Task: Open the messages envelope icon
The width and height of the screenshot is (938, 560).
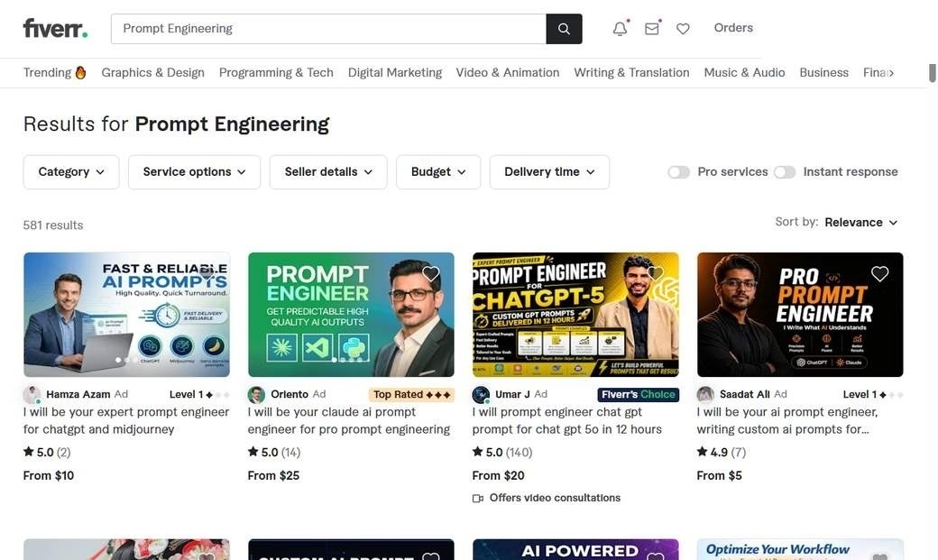Action: click(x=652, y=28)
